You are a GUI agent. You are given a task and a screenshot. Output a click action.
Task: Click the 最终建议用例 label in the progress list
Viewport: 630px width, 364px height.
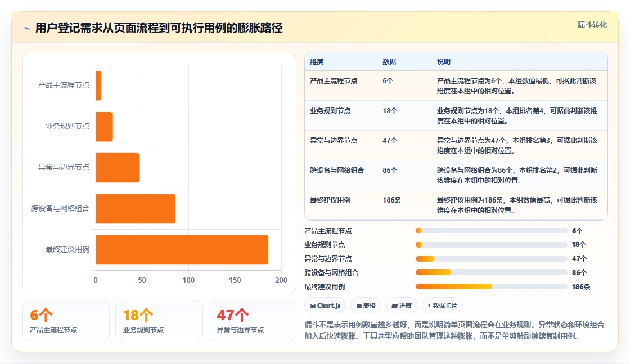325,287
